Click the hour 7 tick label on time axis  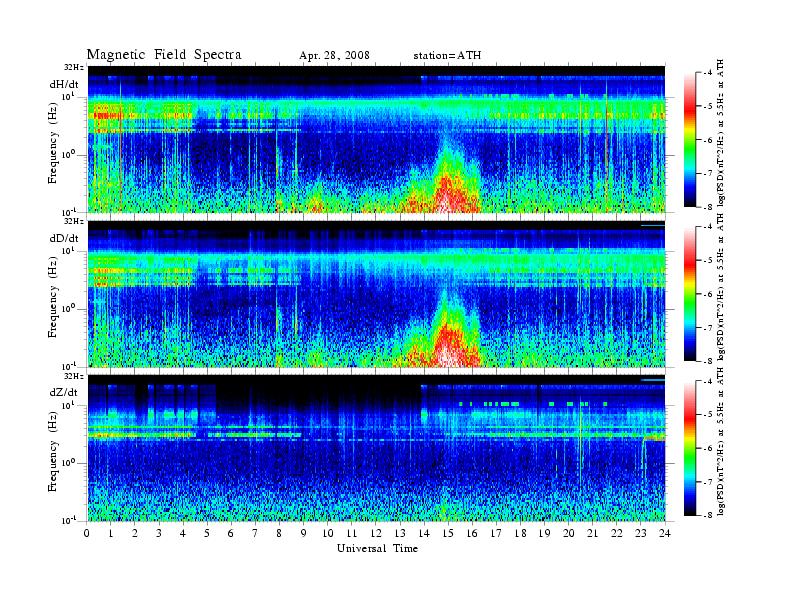click(255, 533)
